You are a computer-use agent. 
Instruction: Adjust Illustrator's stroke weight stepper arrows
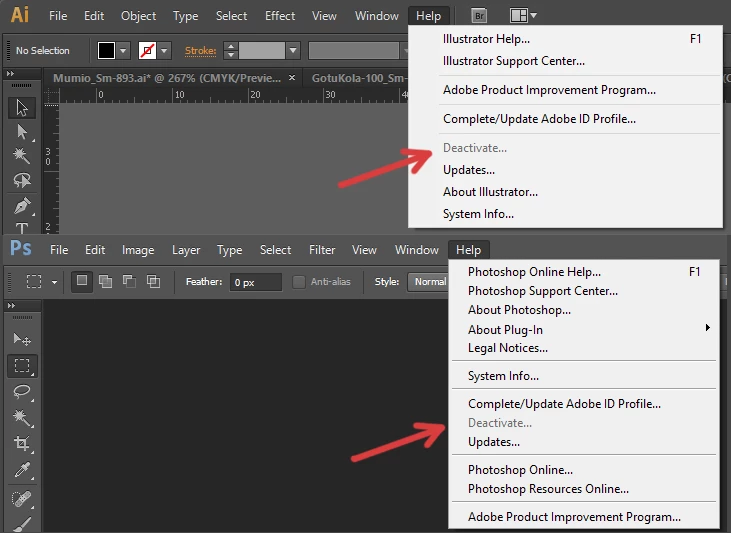(x=231, y=50)
